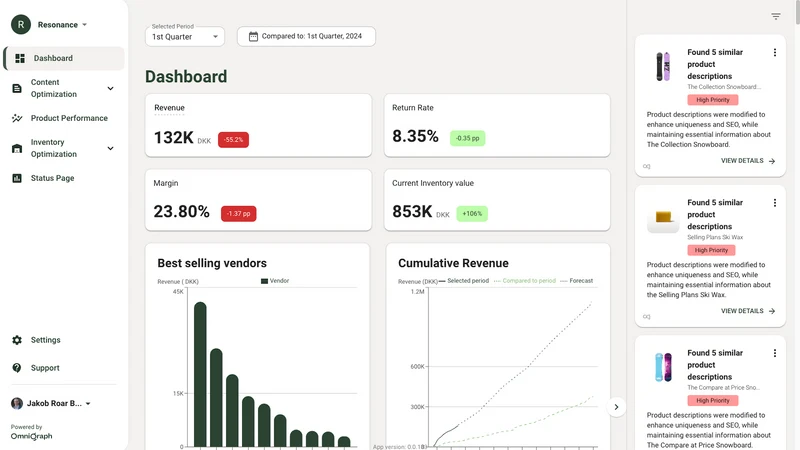The height and width of the screenshot is (450, 800).
Task: Click the Inventory Optimization warehouse icon
Action: 17,148
